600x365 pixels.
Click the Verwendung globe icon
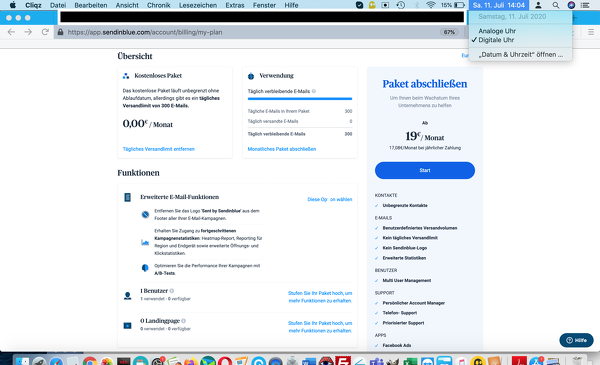[x=251, y=76]
